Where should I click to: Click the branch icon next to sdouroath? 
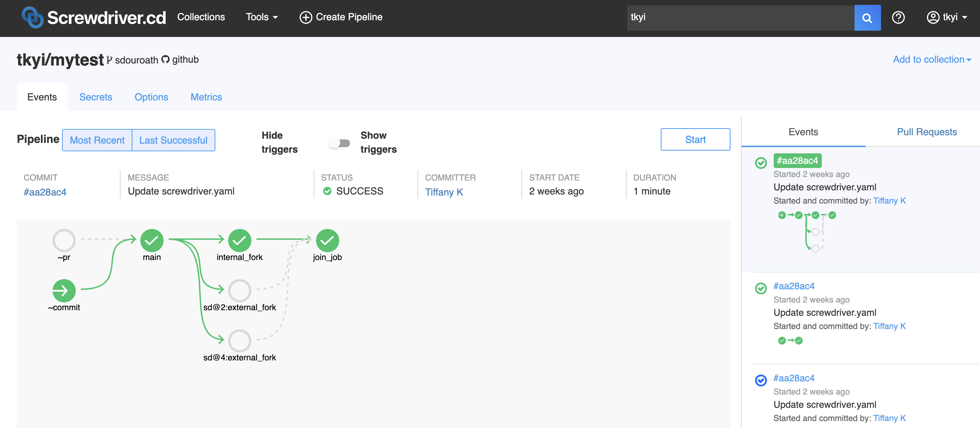coord(109,60)
